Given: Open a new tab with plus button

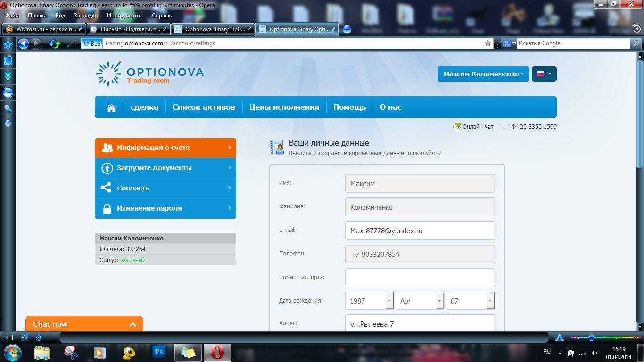Looking at the screenshot, I should click(x=347, y=29).
